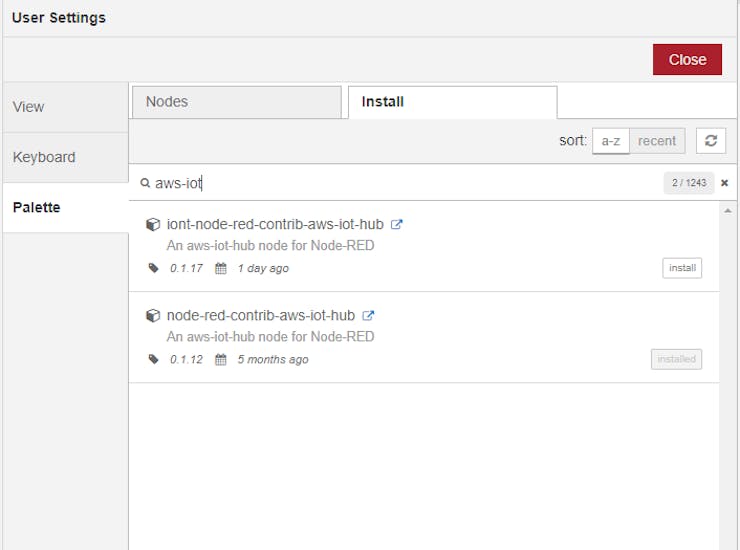Sort modules a-z
The image size is (740, 550).
(x=611, y=141)
